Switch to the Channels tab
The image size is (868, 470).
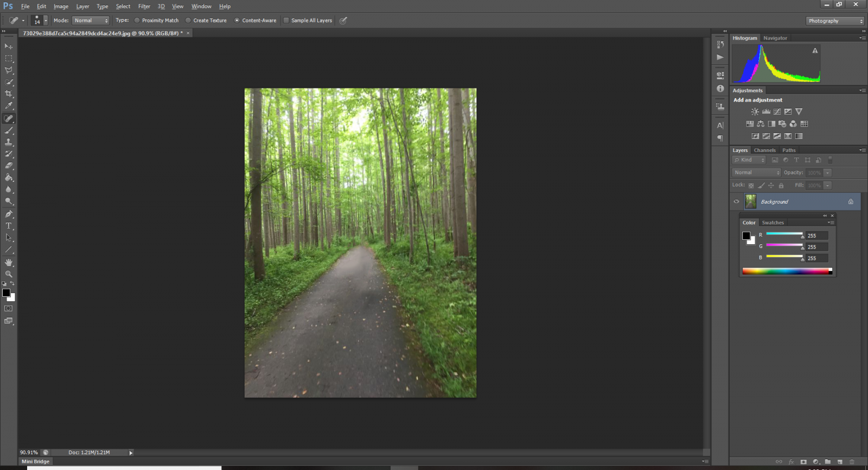coord(764,150)
